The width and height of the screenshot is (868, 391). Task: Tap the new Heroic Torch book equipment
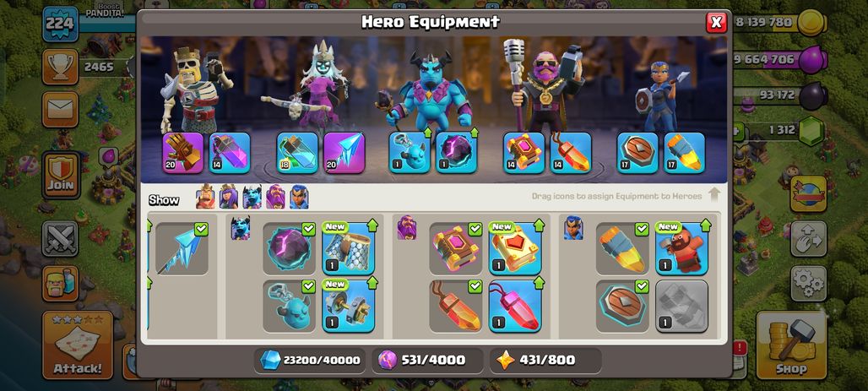515,248
